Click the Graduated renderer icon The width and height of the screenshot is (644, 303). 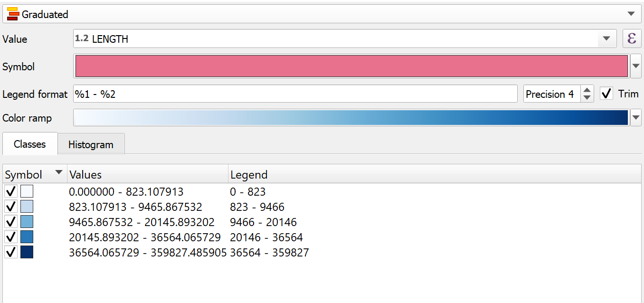(x=13, y=14)
